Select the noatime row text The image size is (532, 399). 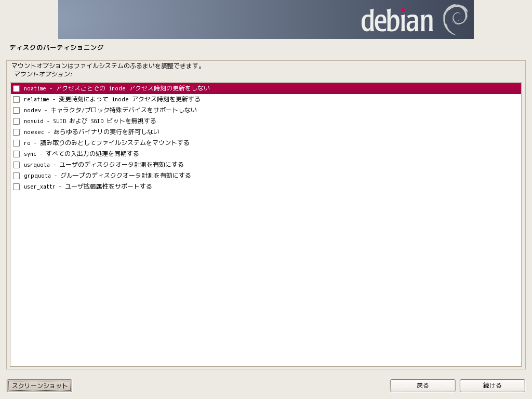[117, 88]
